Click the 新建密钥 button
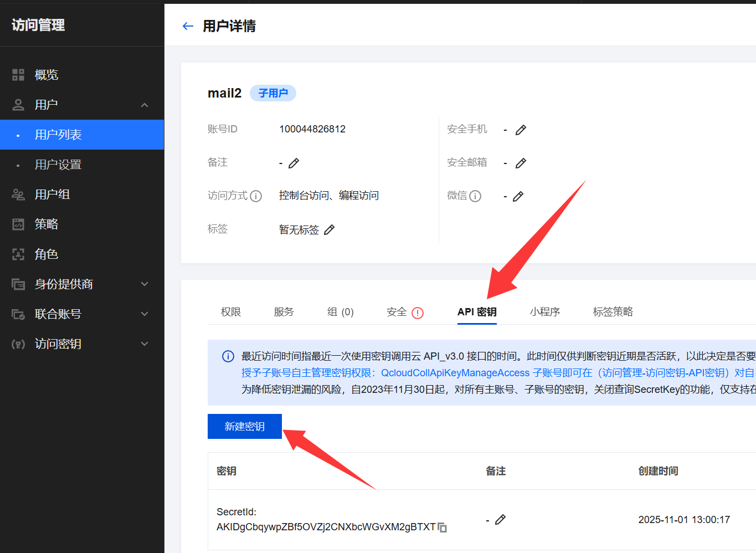756x553 pixels. (244, 426)
